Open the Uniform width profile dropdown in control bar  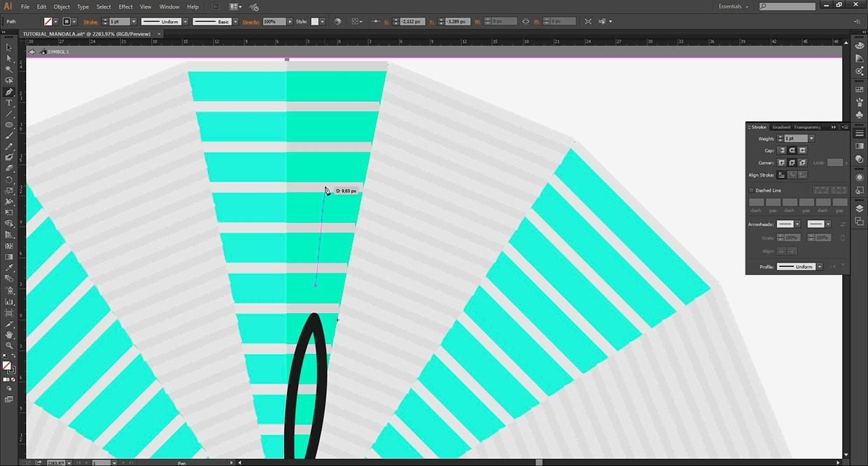point(185,22)
